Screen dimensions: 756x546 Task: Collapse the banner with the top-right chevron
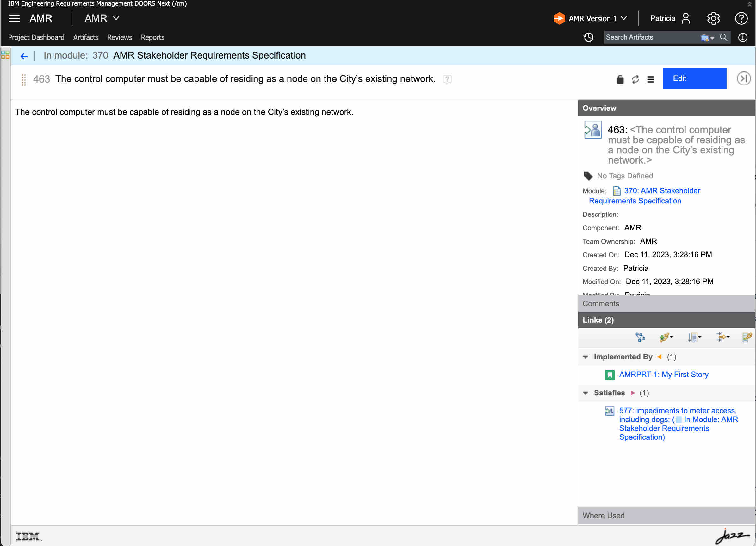(x=749, y=4)
